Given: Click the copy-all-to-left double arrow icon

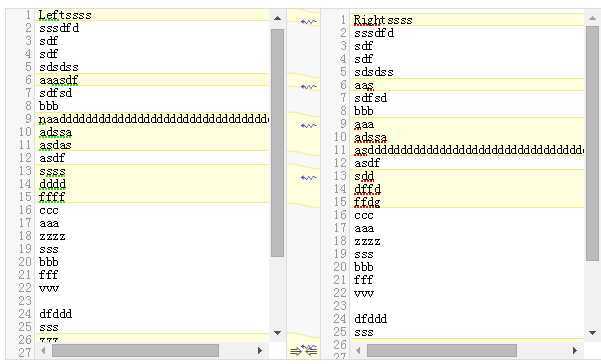Looking at the screenshot, I should pos(311,350).
